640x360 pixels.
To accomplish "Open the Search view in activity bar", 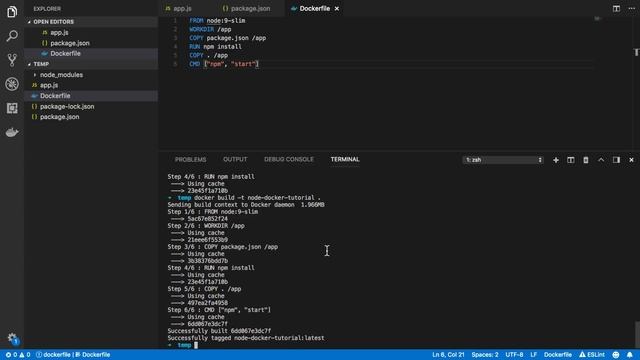I will tap(12, 36).
